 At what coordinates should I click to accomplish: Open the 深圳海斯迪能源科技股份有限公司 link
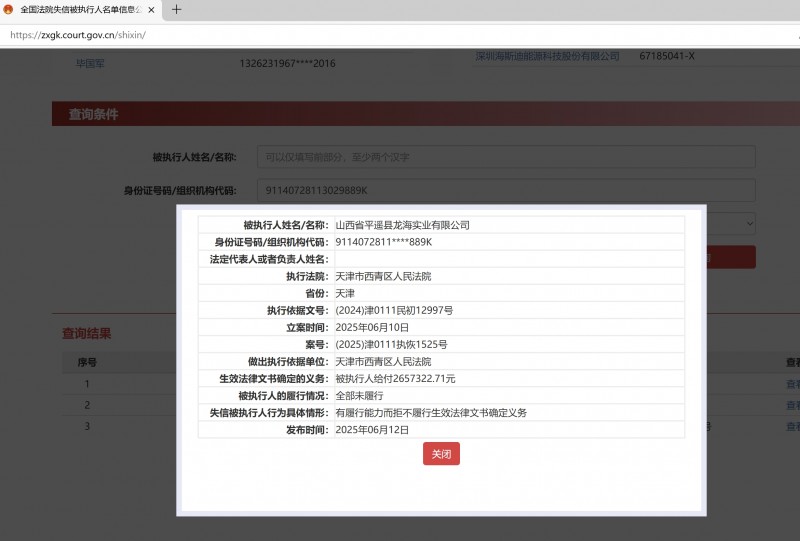click(546, 56)
